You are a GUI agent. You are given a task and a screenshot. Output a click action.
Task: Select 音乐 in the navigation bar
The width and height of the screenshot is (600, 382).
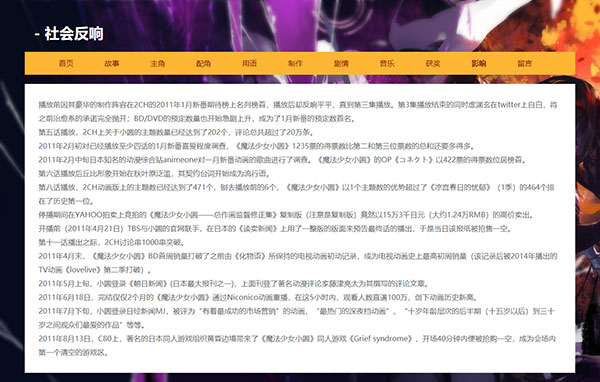coord(387,64)
